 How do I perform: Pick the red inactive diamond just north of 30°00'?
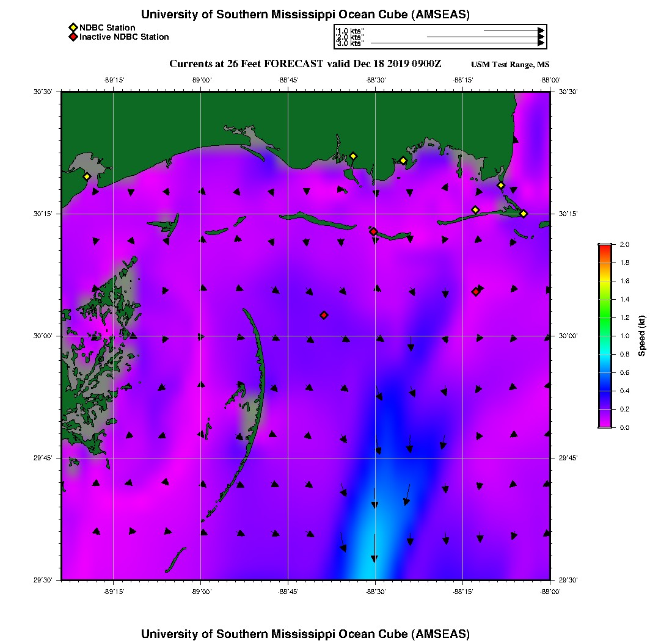pyautogui.click(x=324, y=315)
